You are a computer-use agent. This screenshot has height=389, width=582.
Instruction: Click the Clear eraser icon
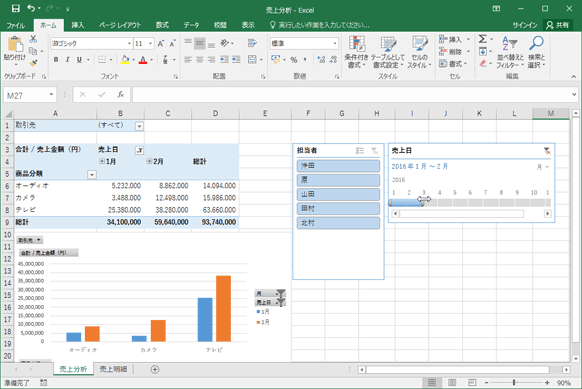tap(483, 63)
